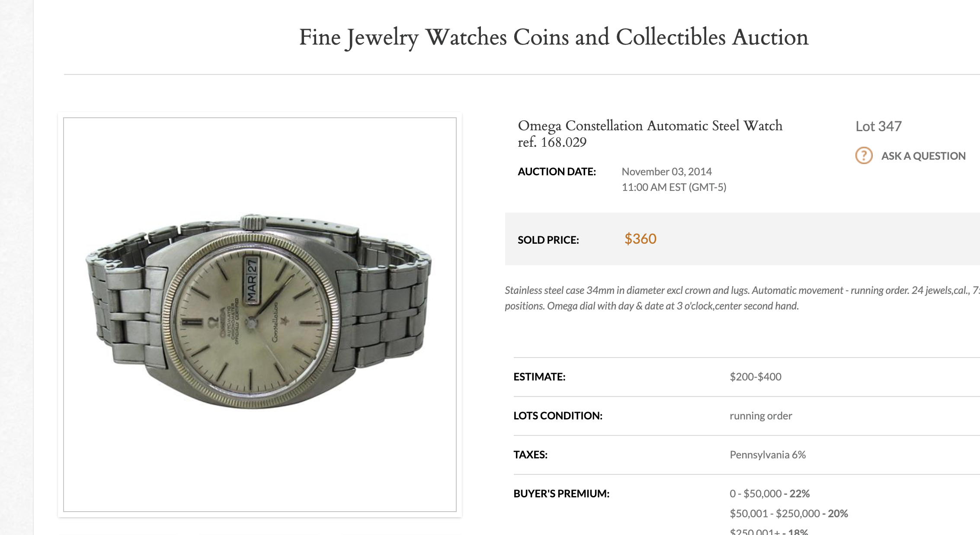Click the orange question mark icon
The width and height of the screenshot is (980, 535).
click(864, 155)
